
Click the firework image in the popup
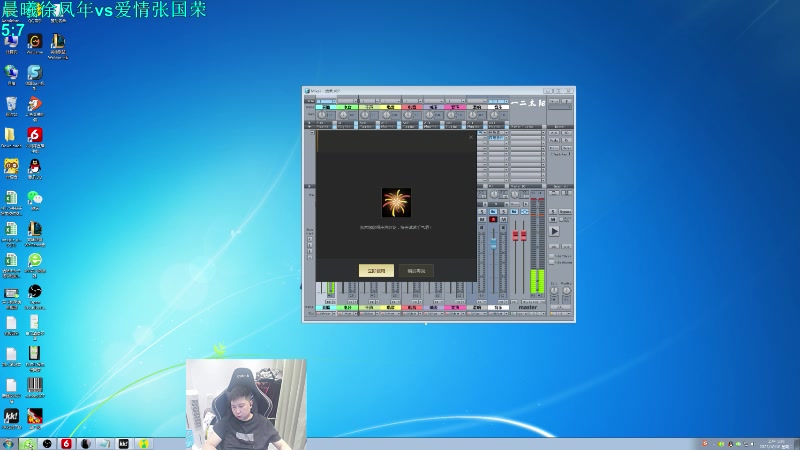point(396,203)
